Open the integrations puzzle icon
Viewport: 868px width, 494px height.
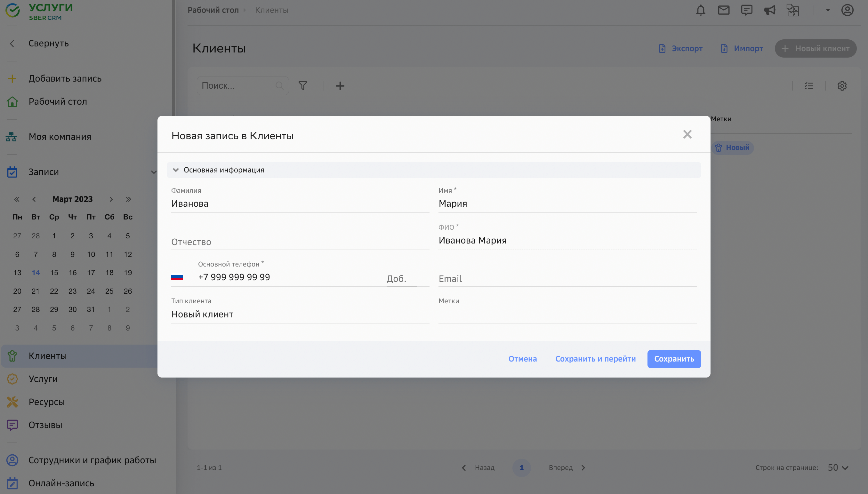(793, 10)
